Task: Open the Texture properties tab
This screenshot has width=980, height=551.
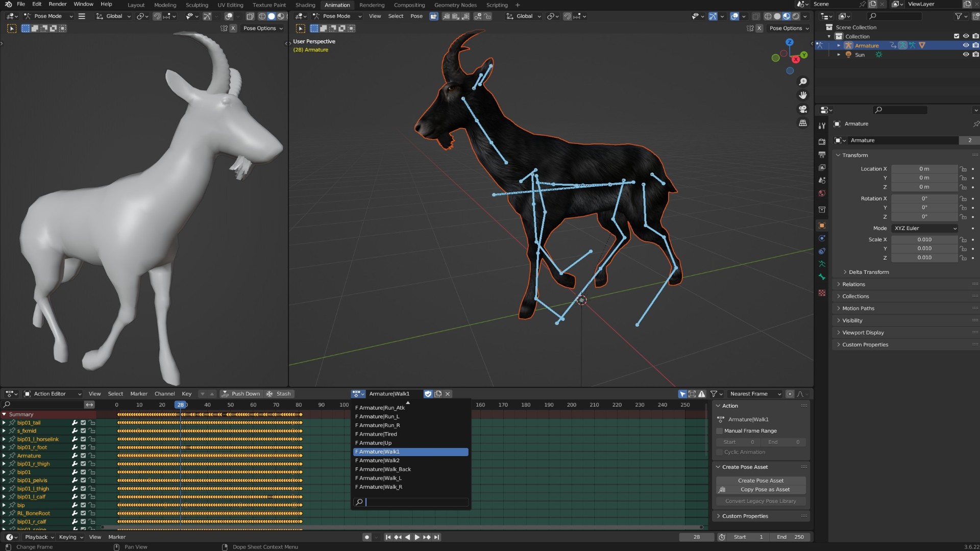Action: click(822, 293)
